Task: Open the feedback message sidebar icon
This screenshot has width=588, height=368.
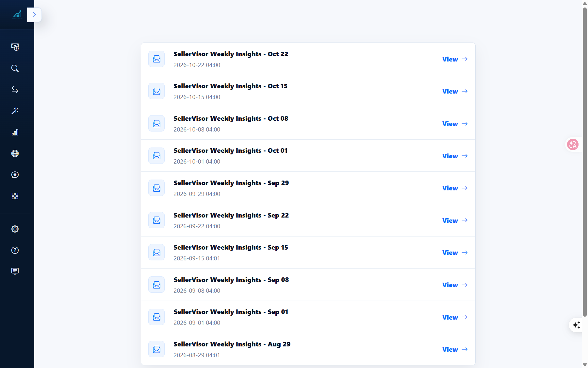Action: (15, 271)
